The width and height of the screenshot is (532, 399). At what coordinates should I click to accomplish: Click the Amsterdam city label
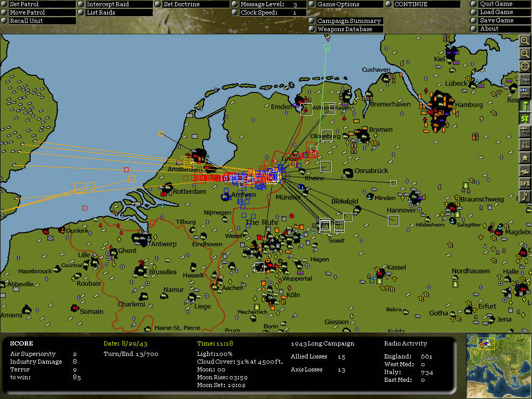(184, 169)
